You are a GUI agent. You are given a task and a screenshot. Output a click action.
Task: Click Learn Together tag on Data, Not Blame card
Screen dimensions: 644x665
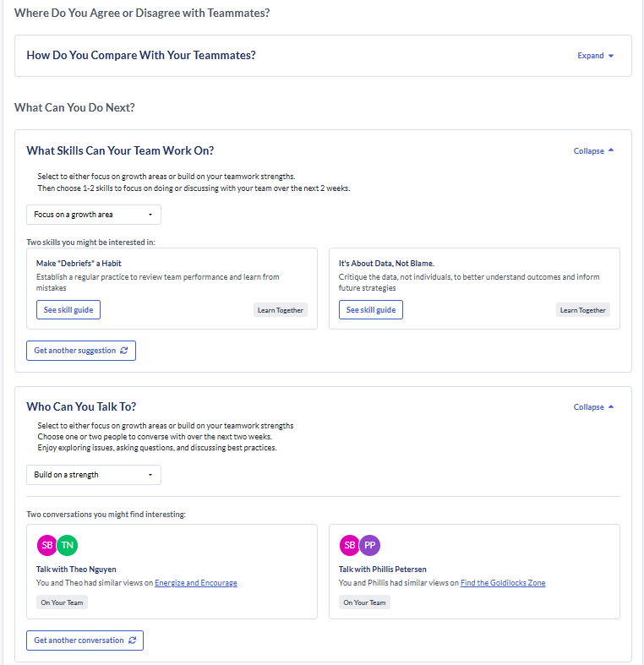pyautogui.click(x=583, y=310)
